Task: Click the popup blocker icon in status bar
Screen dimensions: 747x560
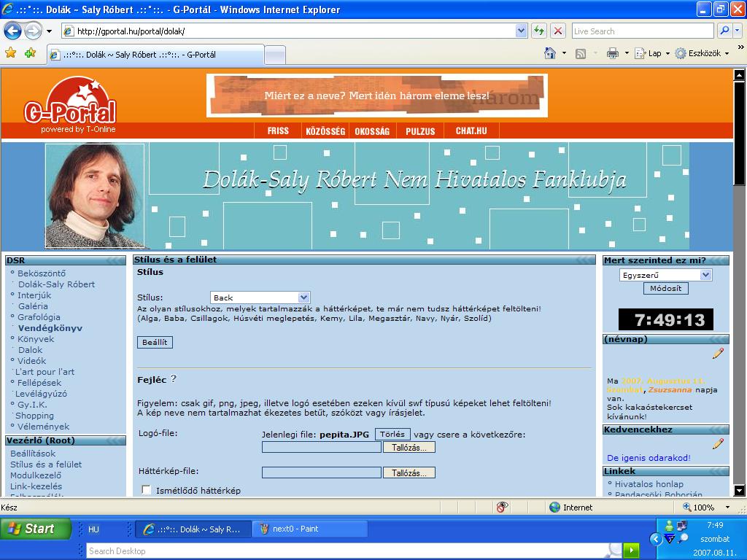Action: (501, 507)
